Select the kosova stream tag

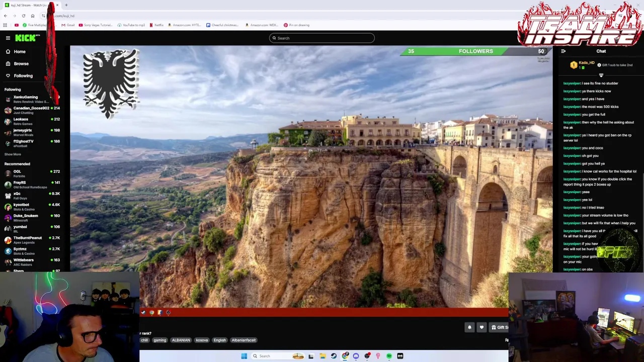coord(202,340)
